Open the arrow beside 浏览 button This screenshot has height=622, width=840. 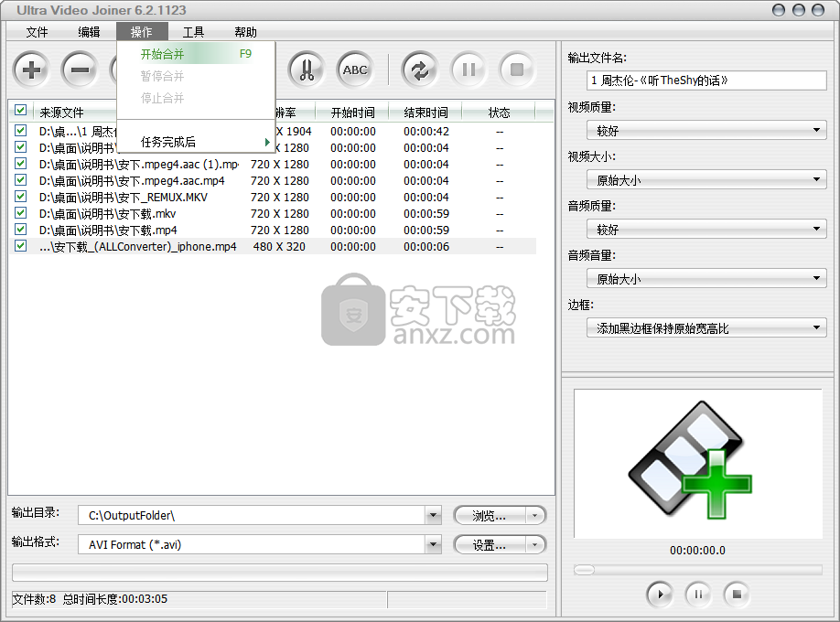pos(534,516)
